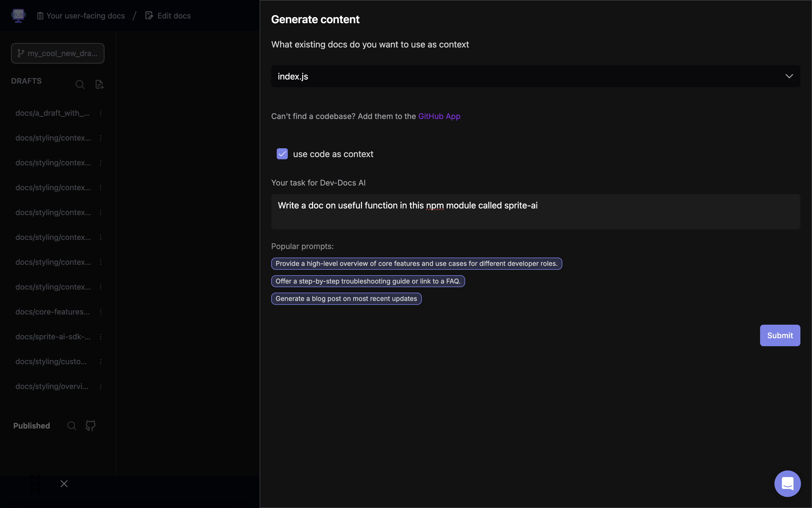
Task: Click the X icon at bottom left
Action: tap(64, 483)
